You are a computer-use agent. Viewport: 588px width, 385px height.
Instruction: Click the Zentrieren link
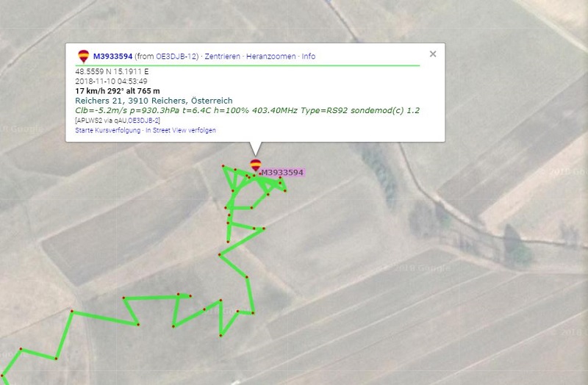coord(223,57)
